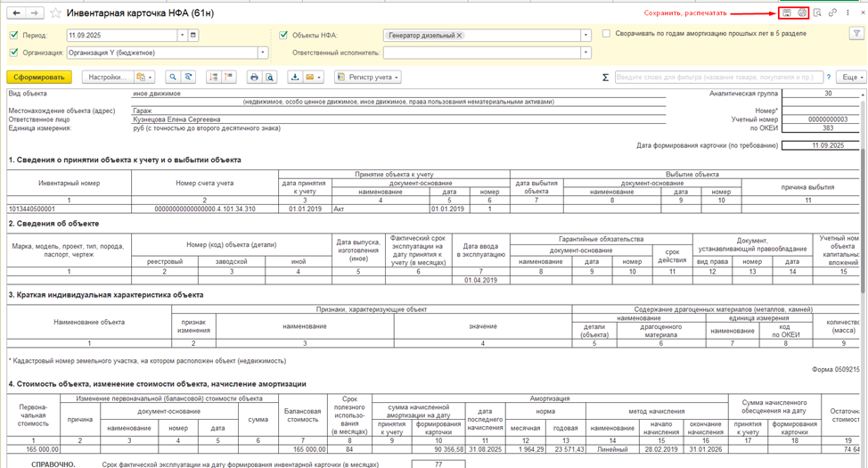Select annual norm cell 23 571,43

point(565,449)
